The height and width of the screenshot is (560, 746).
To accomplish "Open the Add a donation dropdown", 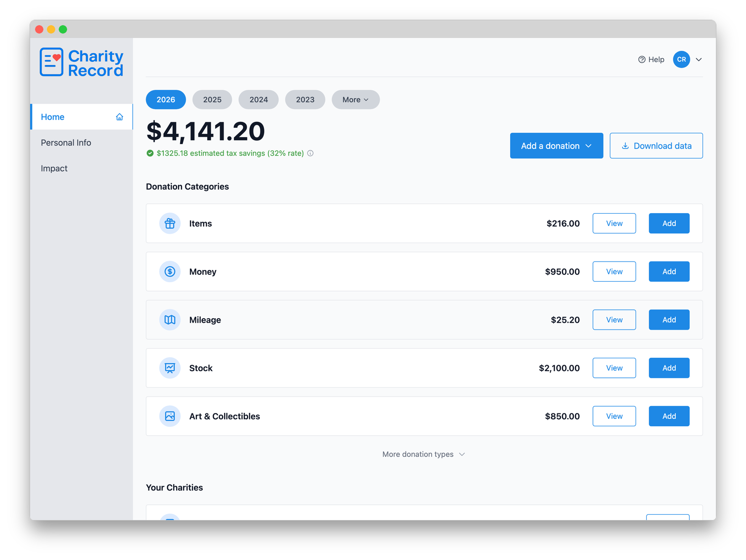I will 557,146.
